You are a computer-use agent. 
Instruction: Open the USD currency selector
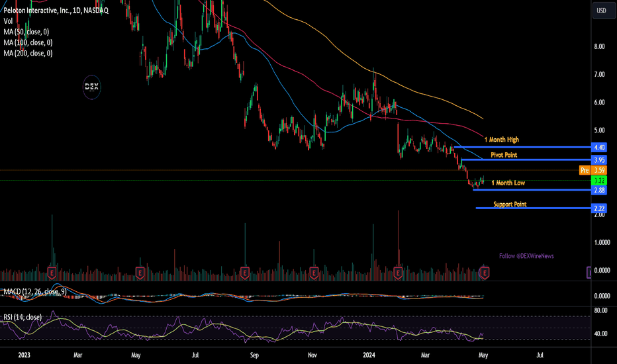pyautogui.click(x=604, y=11)
